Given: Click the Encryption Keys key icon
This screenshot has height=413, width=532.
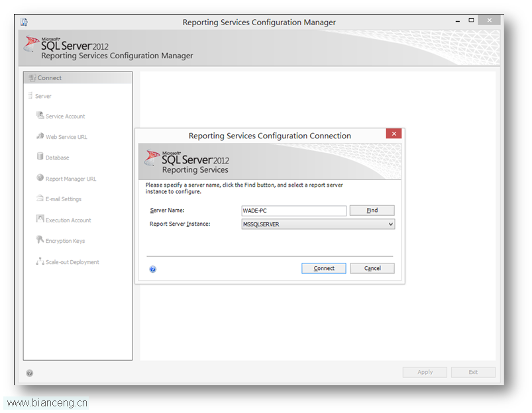Looking at the screenshot, I should coord(40,240).
